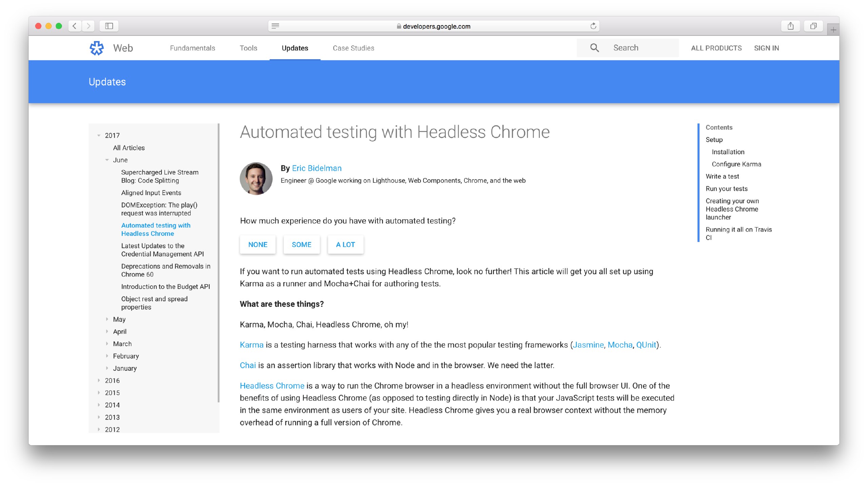Answer A LOT to experience survey
This screenshot has height=486, width=868.
point(346,244)
